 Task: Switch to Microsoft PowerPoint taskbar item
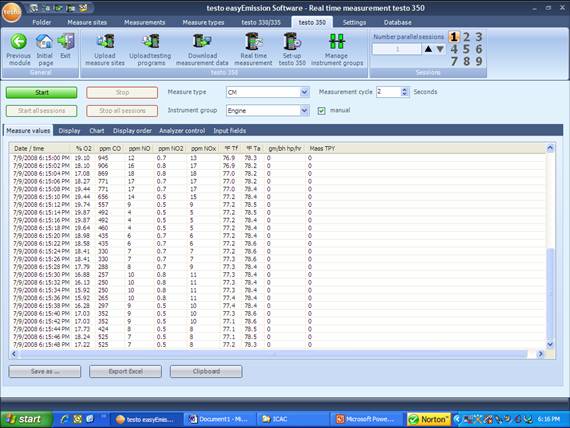[366, 419]
